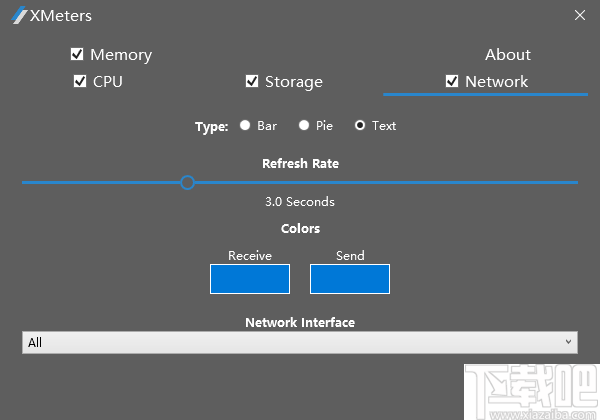Open the Send color swatch
Image resolution: width=600 pixels, height=420 pixels.
point(350,279)
